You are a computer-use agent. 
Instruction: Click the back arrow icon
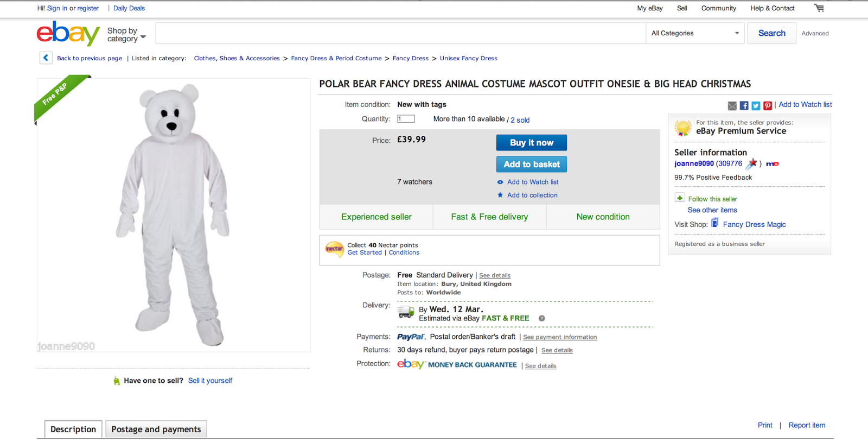click(x=46, y=58)
